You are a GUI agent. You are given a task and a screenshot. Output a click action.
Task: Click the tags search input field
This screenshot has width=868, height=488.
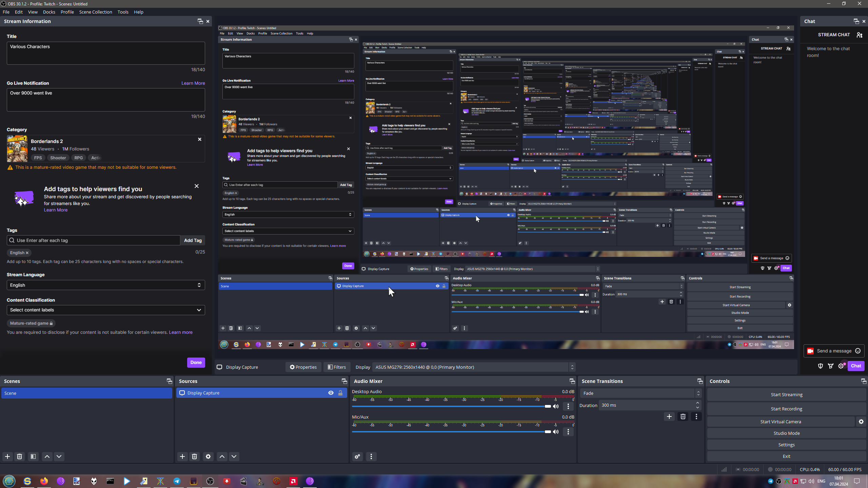click(x=95, y=240)
